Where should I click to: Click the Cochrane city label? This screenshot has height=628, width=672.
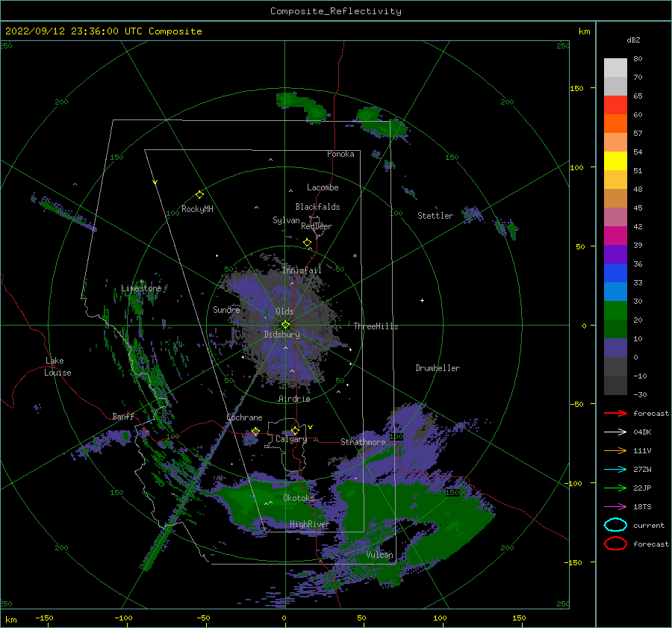[244, 417]
